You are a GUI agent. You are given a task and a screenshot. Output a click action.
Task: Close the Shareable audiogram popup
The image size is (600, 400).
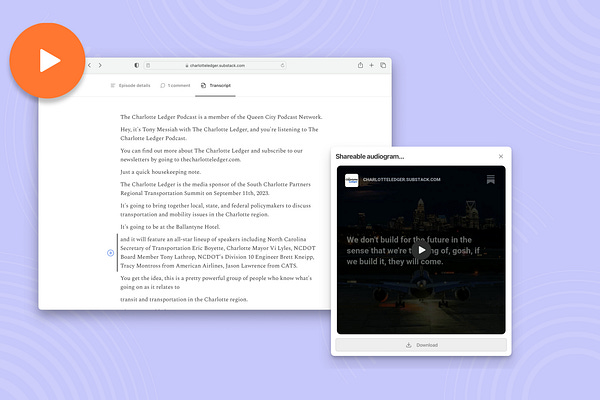coord(501,156)
